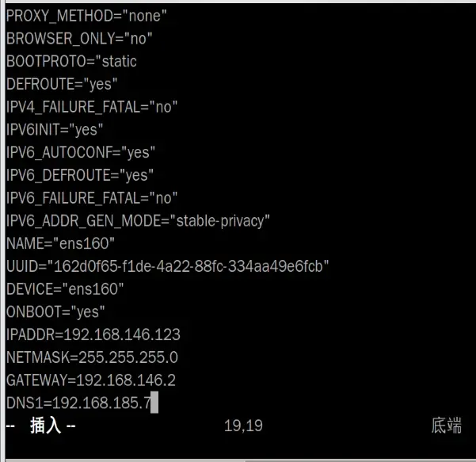The width and height of the screenshot is (476, 462).
Task: Select the DEFROUTE="yes" line
Action: [62, 83]
